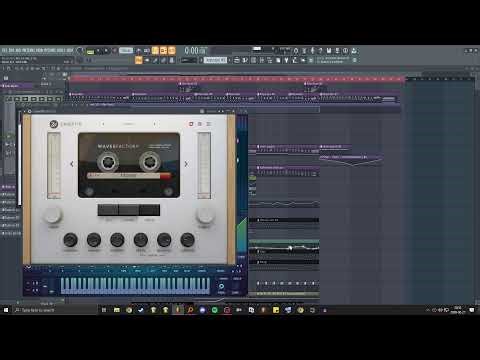The image size is (480, 360).
Task: Click the Cassette plugin logo
Action: [x=54, y=124]
